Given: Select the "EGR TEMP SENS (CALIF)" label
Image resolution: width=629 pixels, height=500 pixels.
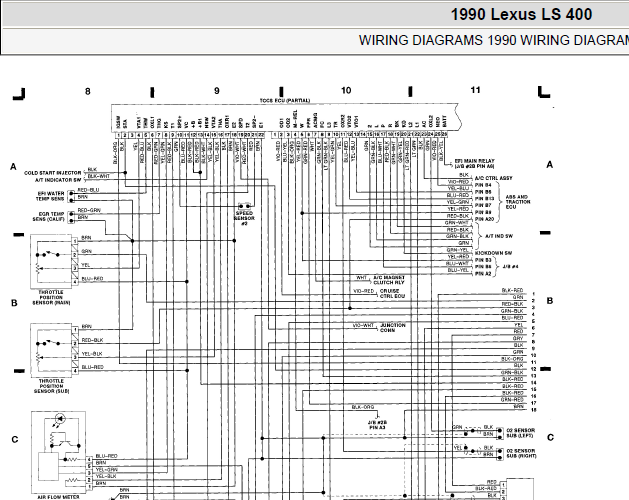Looking at the screenshot, I should (x=49, y=217).
